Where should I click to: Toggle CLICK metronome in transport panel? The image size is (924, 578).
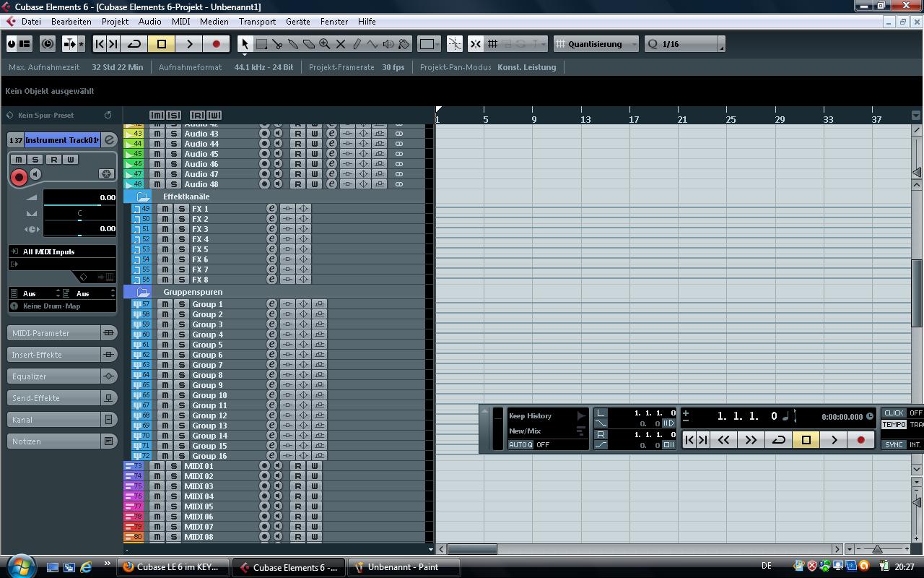coord(894,413)
